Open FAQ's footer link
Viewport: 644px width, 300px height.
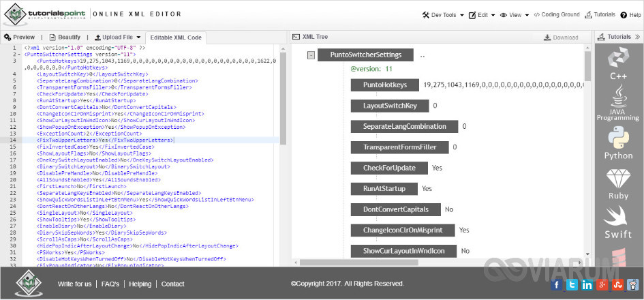click(x=110, y=284)
